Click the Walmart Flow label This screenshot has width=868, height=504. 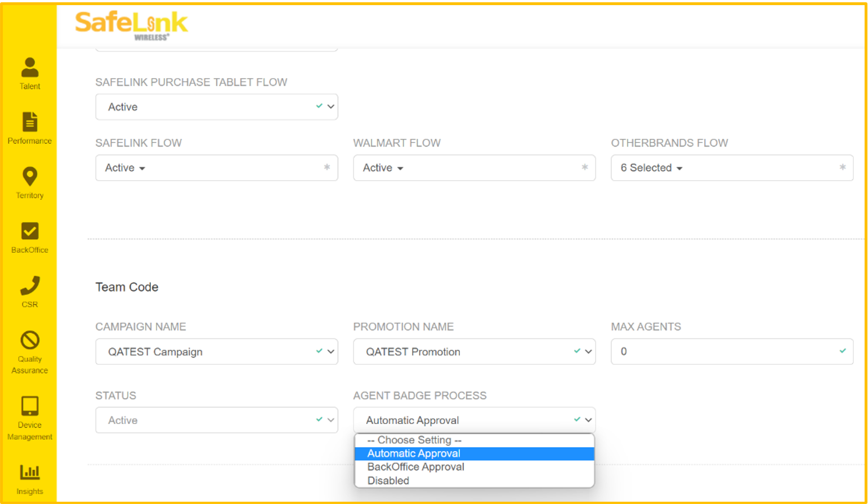(x=397, y=143)
